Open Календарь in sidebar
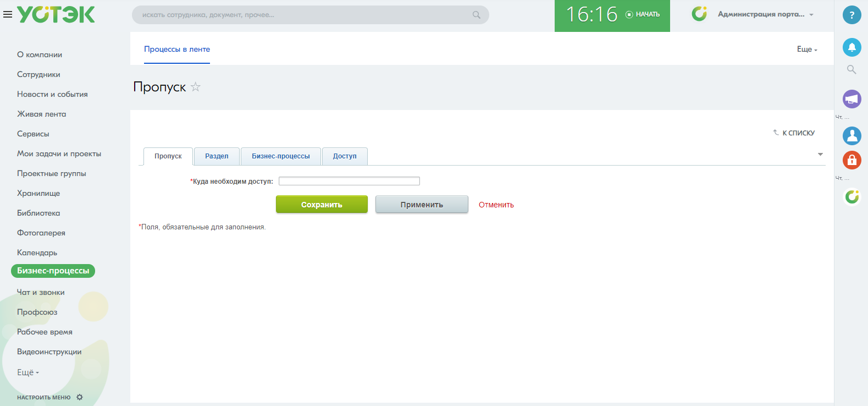Screen dimensions: 868x406 click(37, 253)
